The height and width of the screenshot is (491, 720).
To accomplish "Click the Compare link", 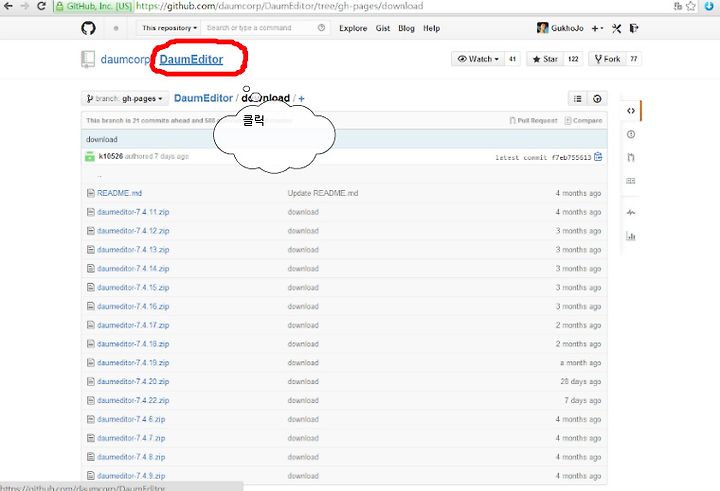I will [x=583, y=120].
